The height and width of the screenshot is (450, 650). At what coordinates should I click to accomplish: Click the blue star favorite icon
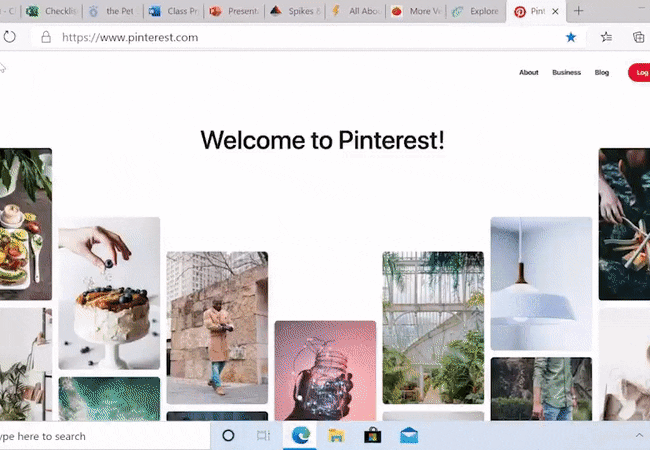[x=571, y=37]
